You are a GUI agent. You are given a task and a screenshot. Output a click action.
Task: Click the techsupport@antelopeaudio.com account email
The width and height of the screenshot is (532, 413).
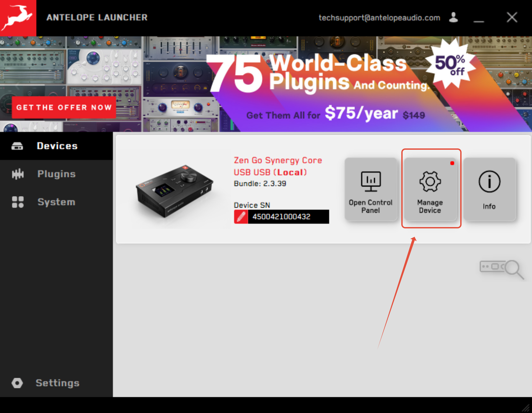point(379,17)
